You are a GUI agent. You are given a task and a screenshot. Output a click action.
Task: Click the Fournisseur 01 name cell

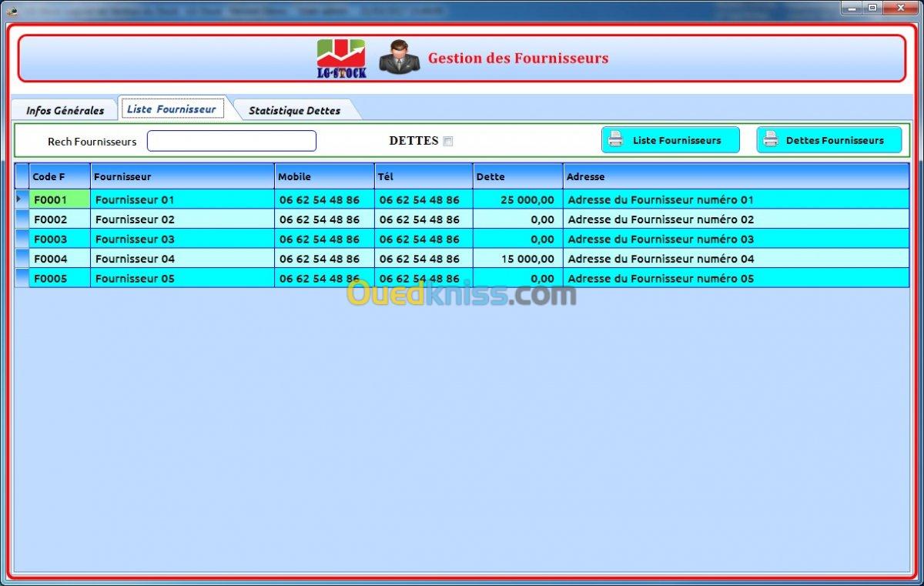[x=182, y=199]
